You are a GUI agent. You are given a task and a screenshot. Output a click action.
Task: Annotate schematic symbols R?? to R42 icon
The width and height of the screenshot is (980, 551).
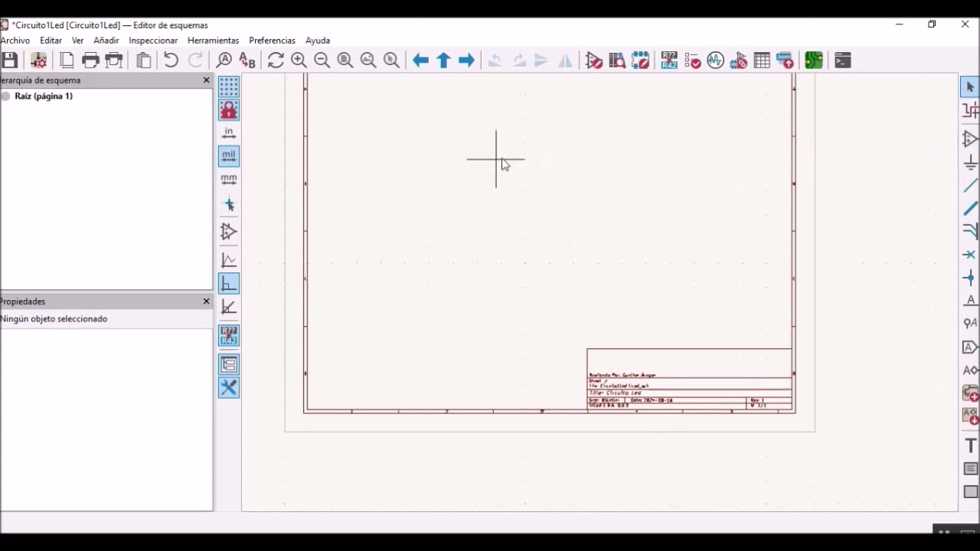tap(669, 60)
